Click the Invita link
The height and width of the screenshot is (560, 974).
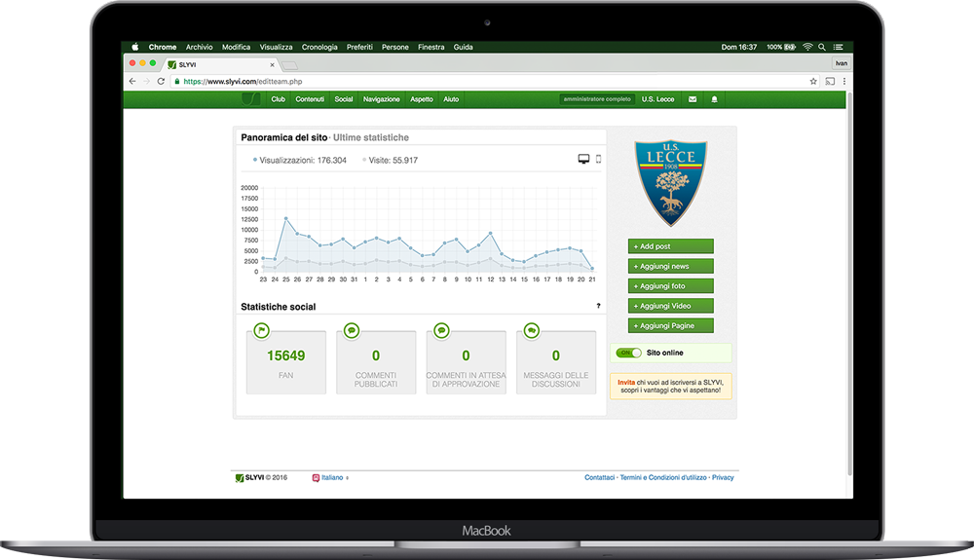[626, 383]
